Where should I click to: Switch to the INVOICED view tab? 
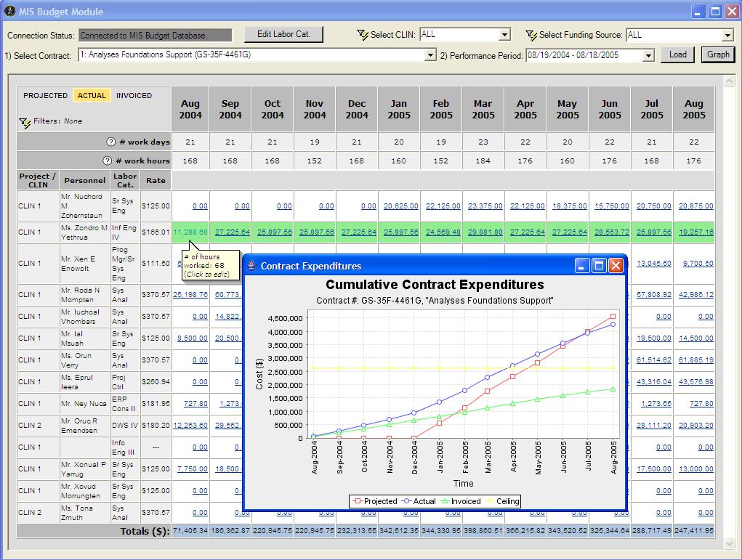click(134, 96)
